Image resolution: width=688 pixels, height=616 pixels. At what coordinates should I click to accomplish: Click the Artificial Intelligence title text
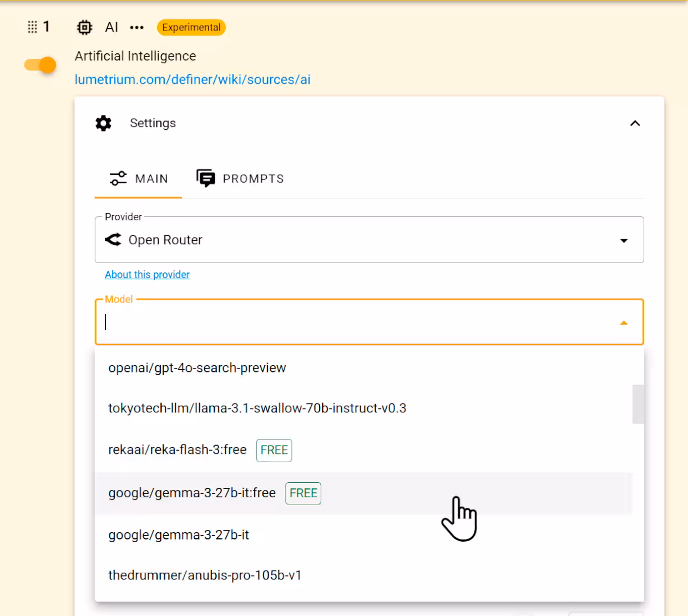[x=135, y=56]
